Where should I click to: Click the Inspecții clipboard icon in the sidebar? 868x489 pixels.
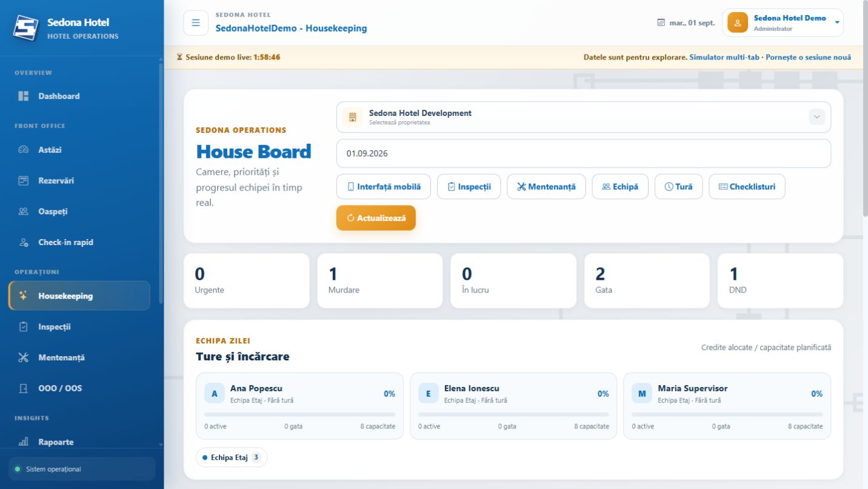pos(24,327)
